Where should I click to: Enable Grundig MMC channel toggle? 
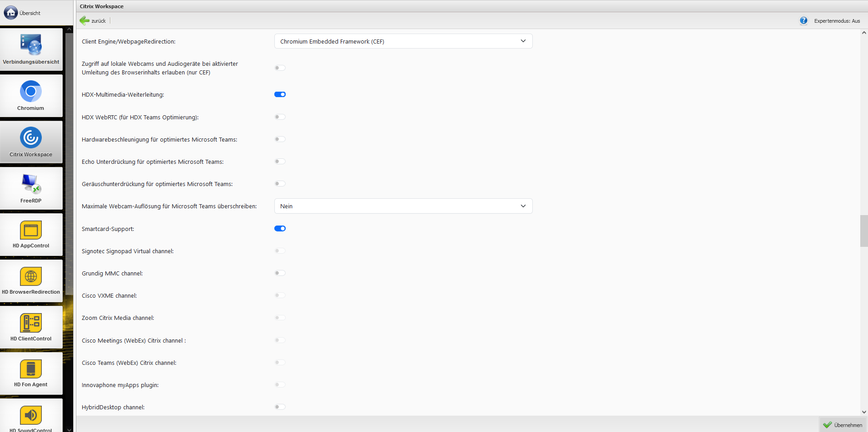tap(280, 273)
